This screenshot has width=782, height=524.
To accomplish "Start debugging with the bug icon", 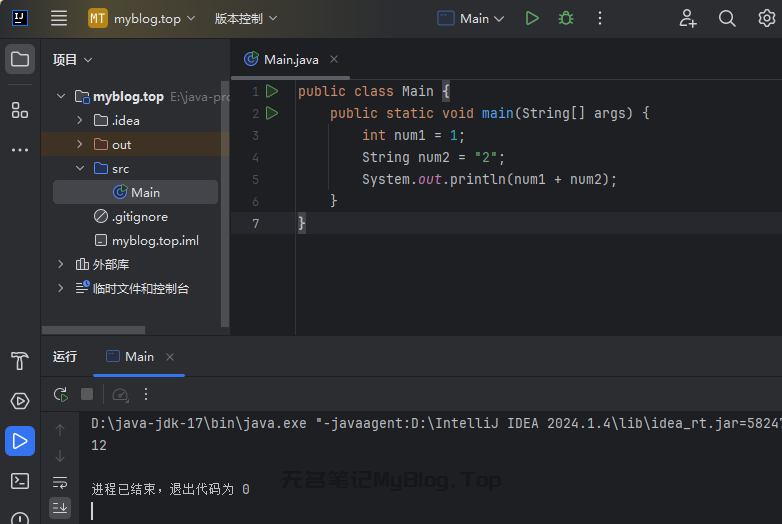I will (x=566, y=18).
